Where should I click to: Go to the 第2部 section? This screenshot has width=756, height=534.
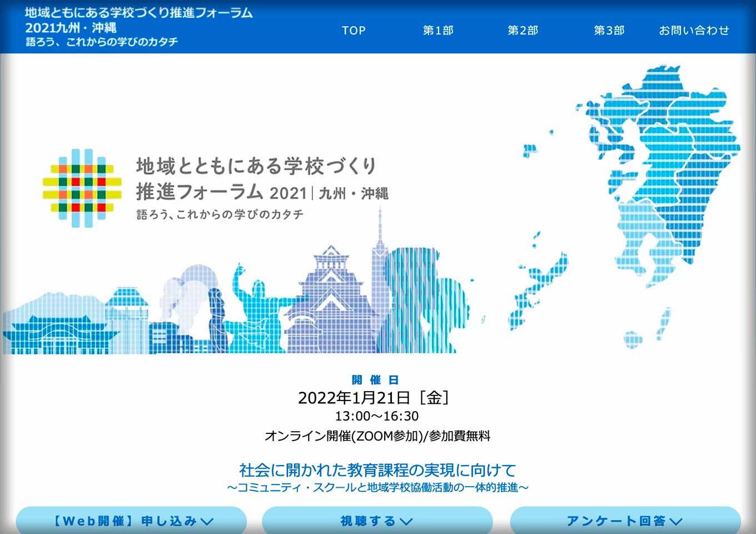point(523,31)
